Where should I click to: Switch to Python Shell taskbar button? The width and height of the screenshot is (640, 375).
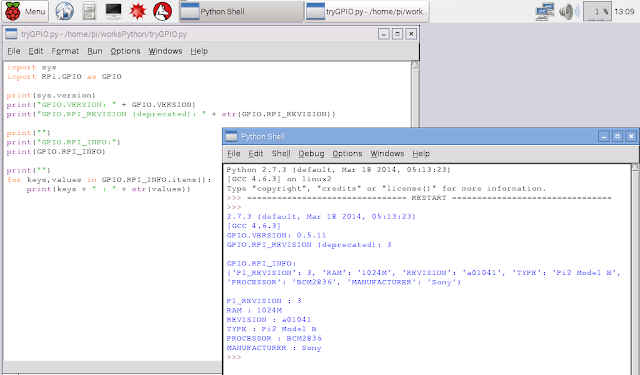click(x=242, y=12)
